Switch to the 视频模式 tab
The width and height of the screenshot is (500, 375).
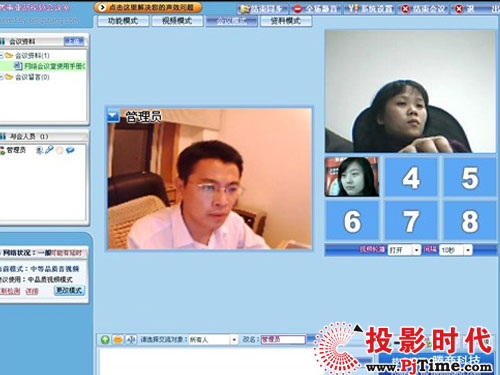click(177, 21)
